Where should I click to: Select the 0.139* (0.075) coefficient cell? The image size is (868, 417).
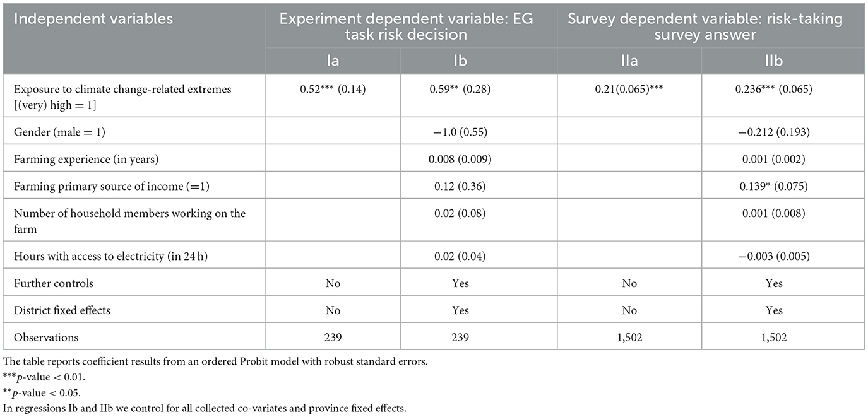point(774,187)
